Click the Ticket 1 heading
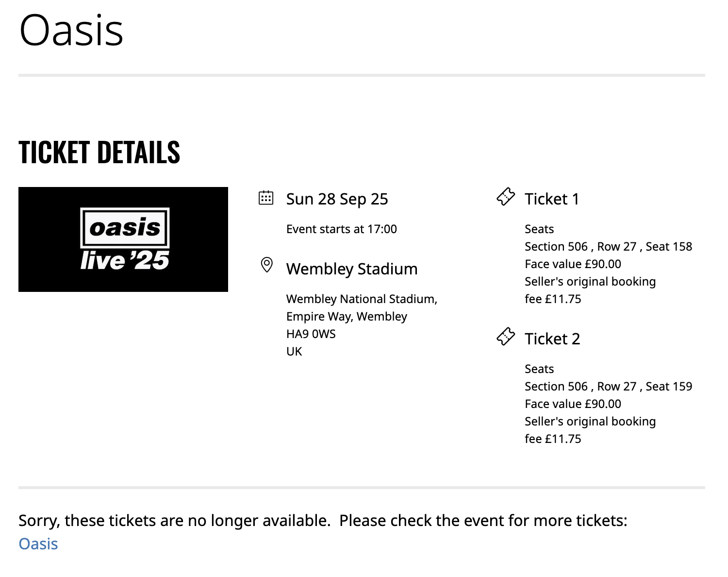 pos(552,199)
